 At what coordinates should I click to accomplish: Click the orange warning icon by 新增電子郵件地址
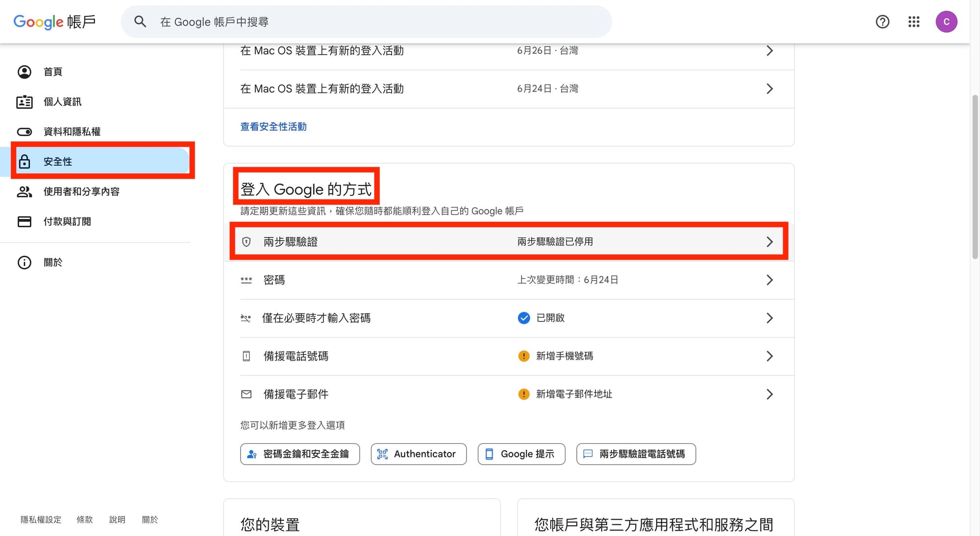click(524, 394)
